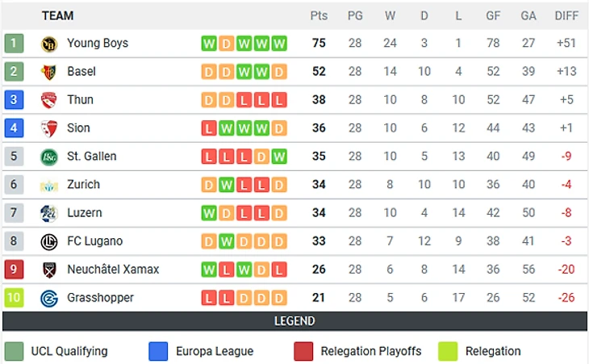
Task: Click the green UCL Qualifying legend swatch
Action: pyautogui.click(x=14, y=351)
